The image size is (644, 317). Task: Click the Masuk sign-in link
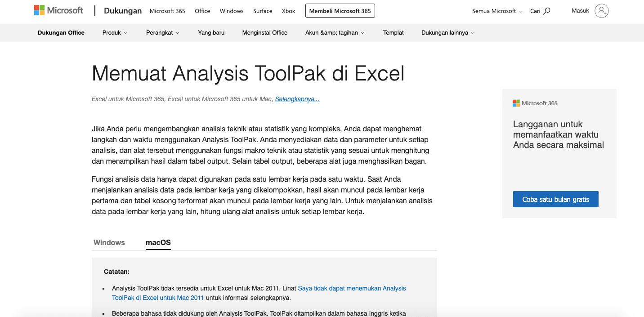point(580,10)
